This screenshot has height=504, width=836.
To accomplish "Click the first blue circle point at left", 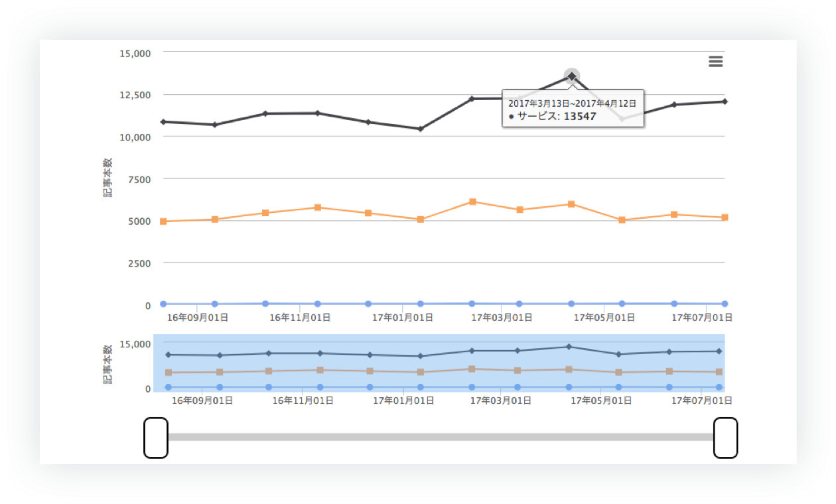I will point(163,304).
